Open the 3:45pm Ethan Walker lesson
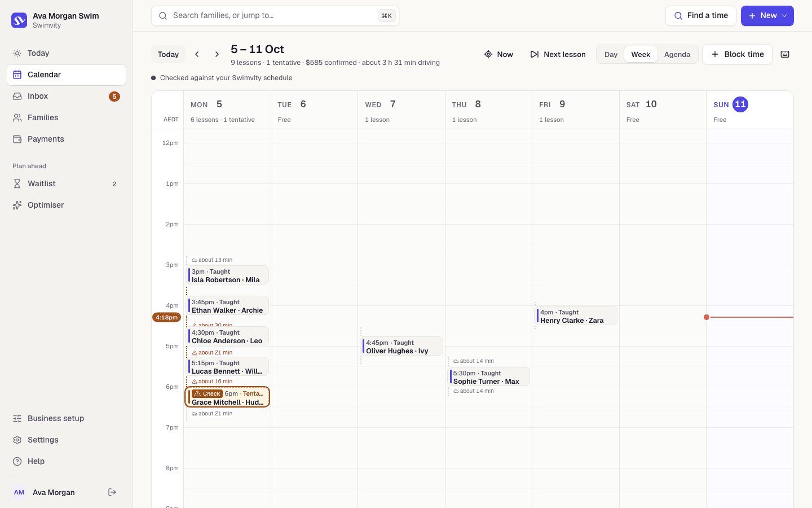 pyautogui.click(x=228, y=306)
